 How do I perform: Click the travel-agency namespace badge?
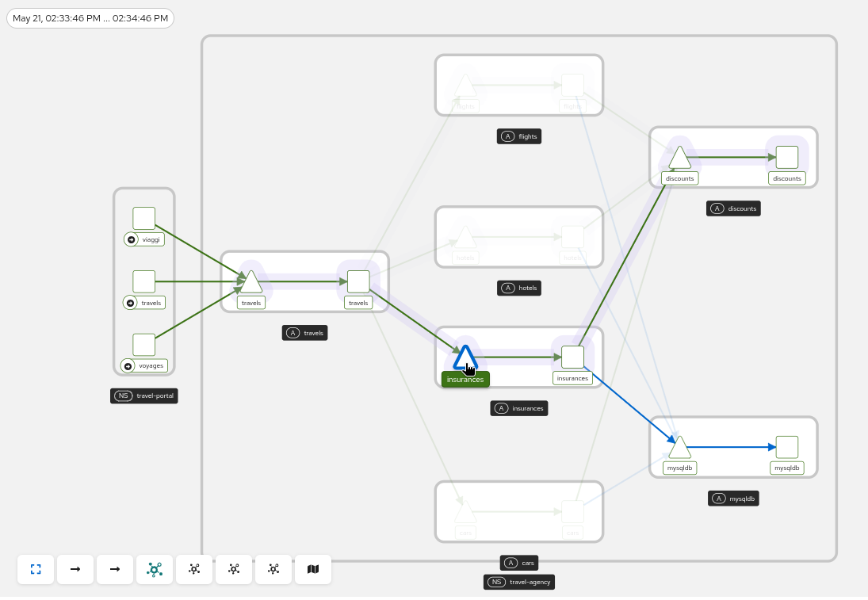pyautogui.click(x=518, y=582)
